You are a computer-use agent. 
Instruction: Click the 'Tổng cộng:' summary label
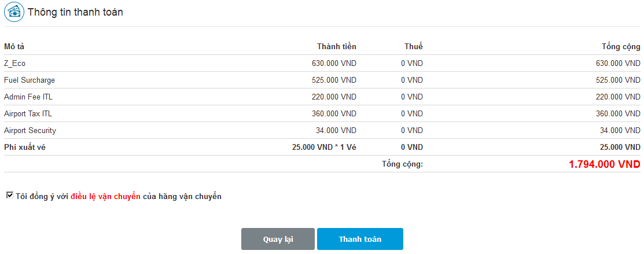click(x=402, y=164)
